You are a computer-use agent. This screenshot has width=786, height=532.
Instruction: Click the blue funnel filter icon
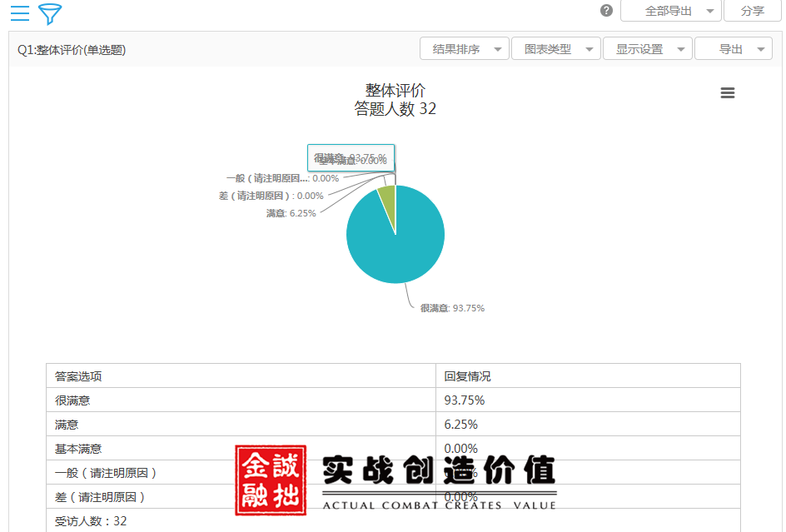pos(50,13)
